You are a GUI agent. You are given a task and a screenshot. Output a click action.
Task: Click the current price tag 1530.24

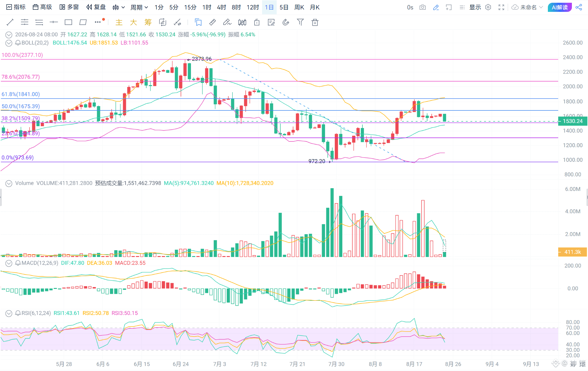573,121
